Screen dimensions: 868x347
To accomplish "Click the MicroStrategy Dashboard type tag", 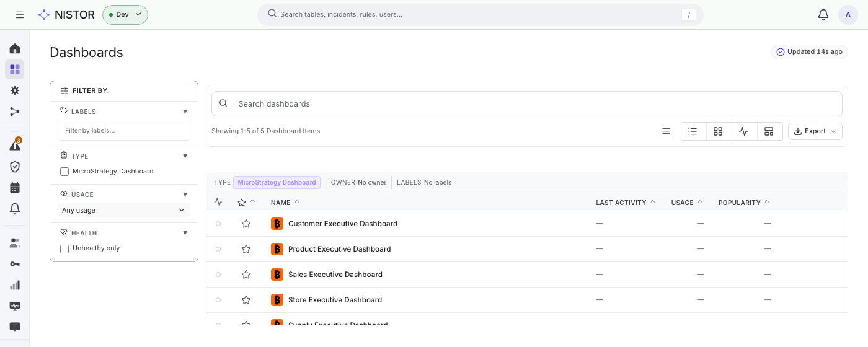I will click(x=277, y=182).
